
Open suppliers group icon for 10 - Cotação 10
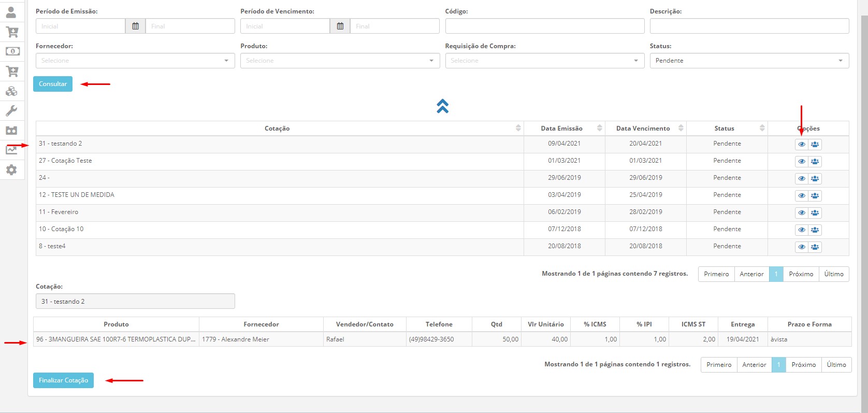click(815, 230)
